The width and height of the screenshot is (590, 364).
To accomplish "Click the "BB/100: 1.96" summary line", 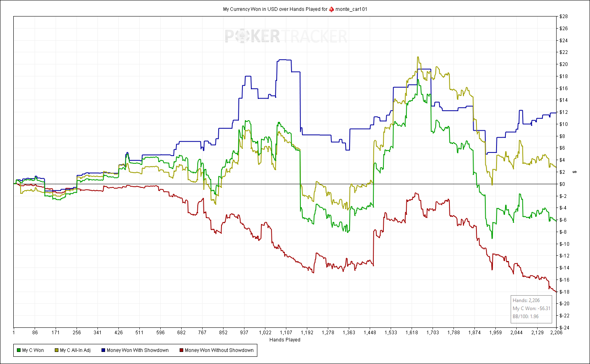I will [526, 317].
